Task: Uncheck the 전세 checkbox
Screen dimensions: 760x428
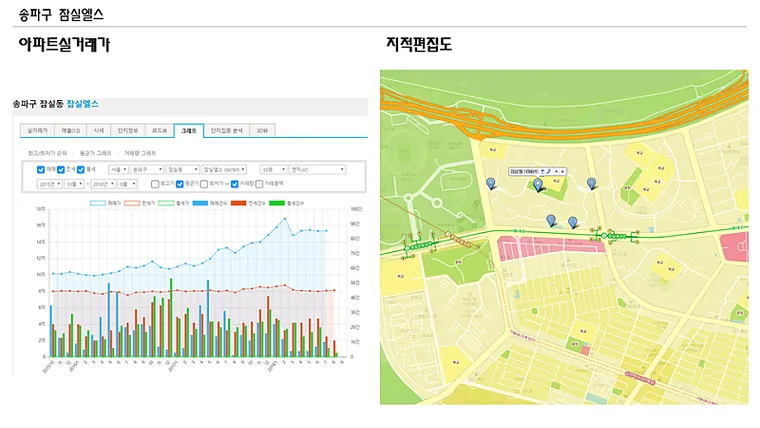Action: click(61, 170)
